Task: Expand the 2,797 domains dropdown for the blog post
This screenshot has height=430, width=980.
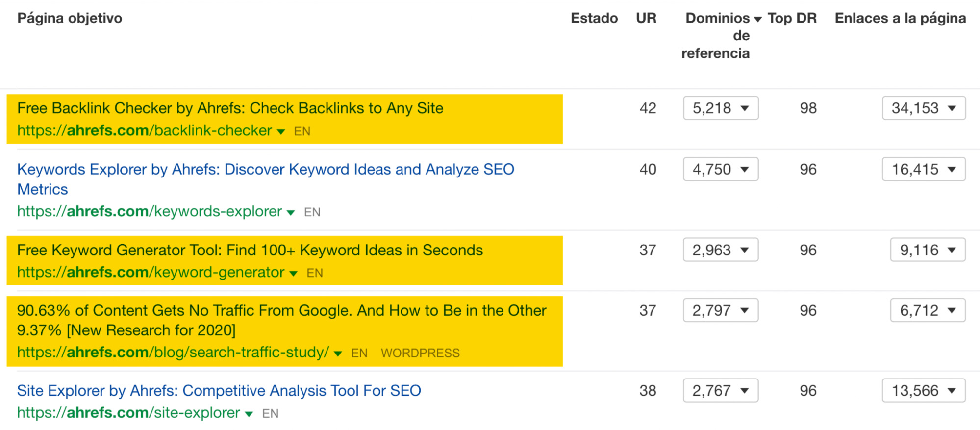Action: point(721,310)
